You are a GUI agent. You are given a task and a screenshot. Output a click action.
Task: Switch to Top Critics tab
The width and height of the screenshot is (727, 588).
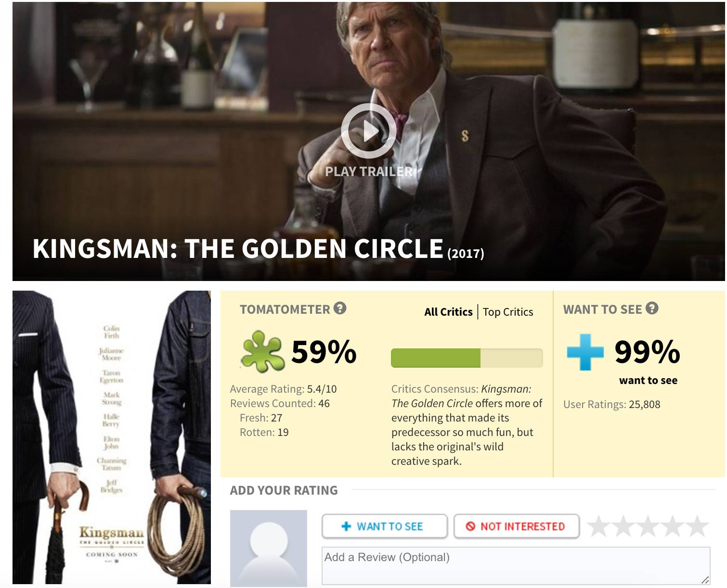click(508, 312)
